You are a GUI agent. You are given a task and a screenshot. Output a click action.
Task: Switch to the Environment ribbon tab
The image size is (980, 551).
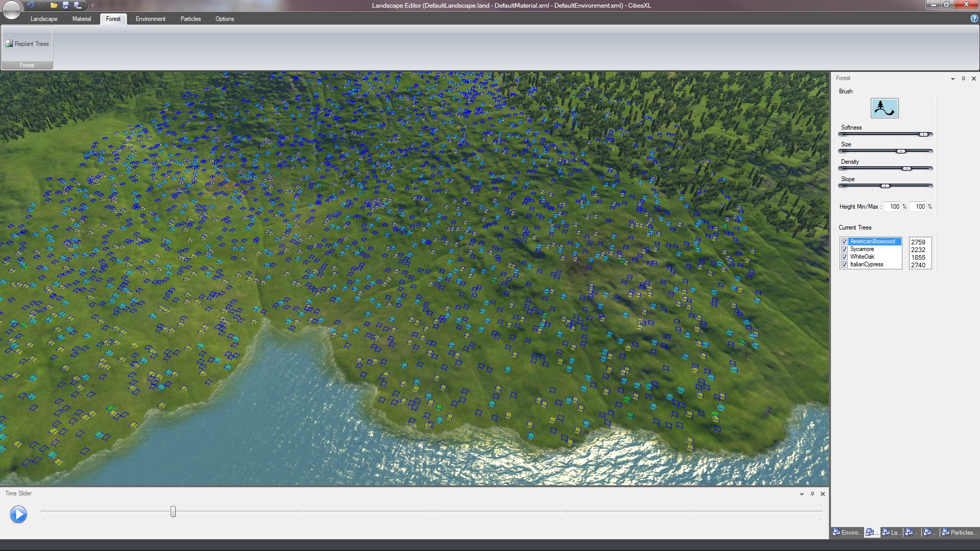point(150,19)
